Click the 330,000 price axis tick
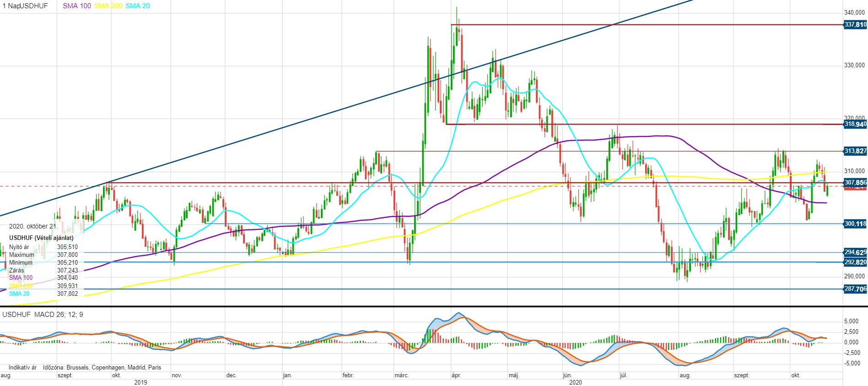Image resolution: width=868 pixels, height=386 pixels. click(854, 65)
